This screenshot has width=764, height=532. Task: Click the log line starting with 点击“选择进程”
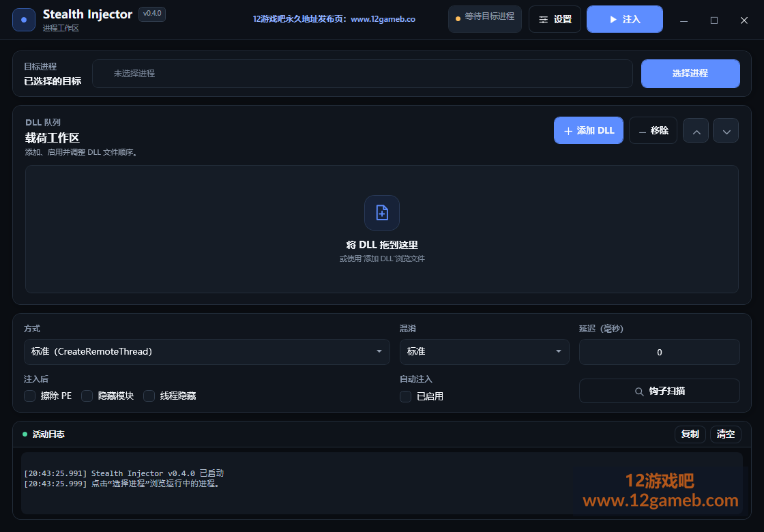(122, 484)
